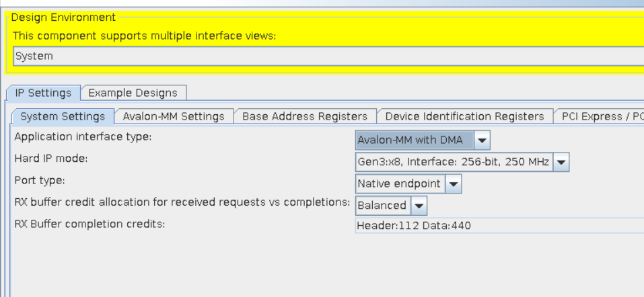Click the System interface view field
The height and width of the screenshot is (297, 644).
(x=323, y=56)
